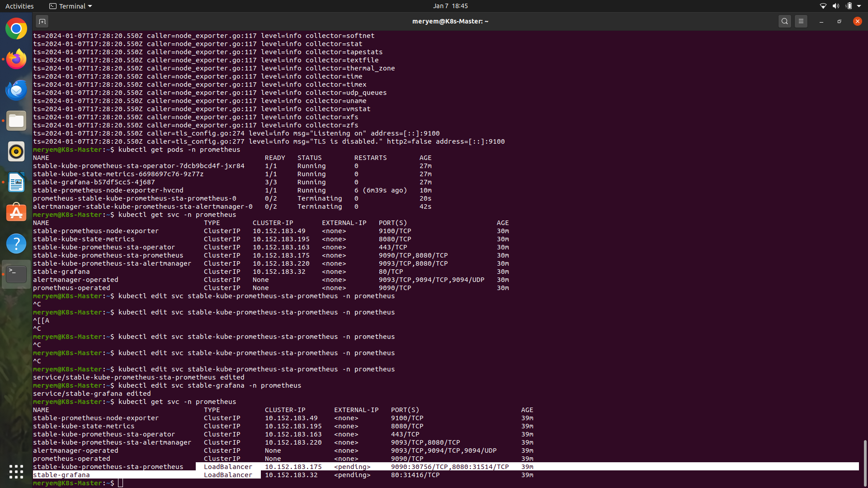
Task: Expand the Terminal app menu
Action: click(71, 6)
